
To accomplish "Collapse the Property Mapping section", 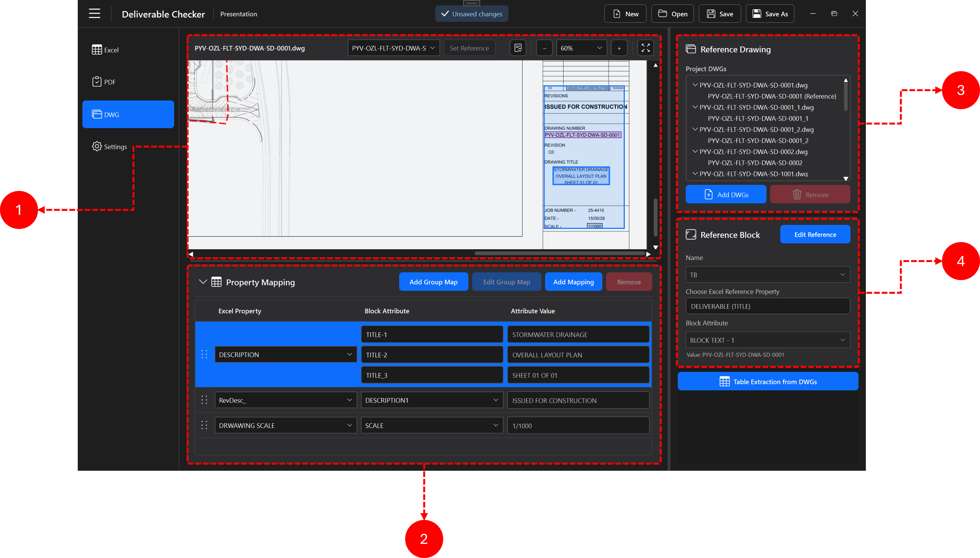I will coord(203,282).
